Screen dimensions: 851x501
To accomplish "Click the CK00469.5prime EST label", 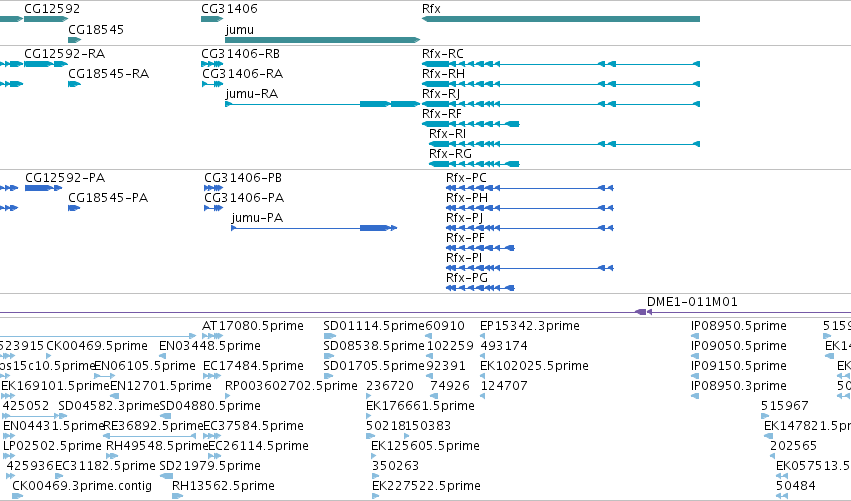I will (x=97, y=346).
